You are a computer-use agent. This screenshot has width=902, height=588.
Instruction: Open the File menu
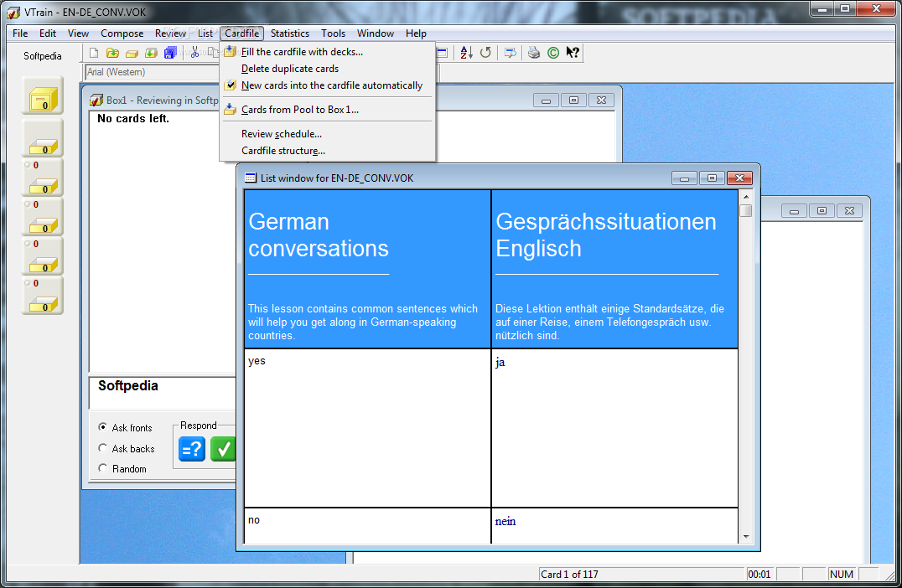pos(20,34)
